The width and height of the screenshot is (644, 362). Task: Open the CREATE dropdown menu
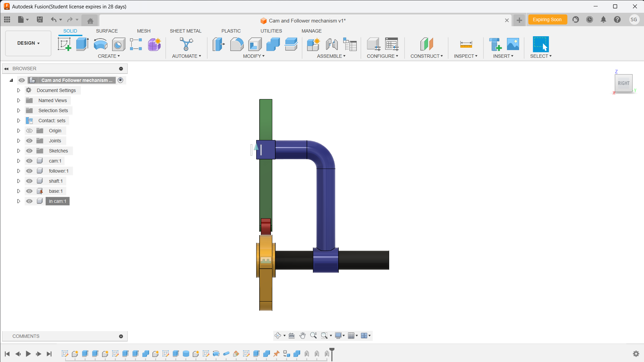click(x=109, y=56)
